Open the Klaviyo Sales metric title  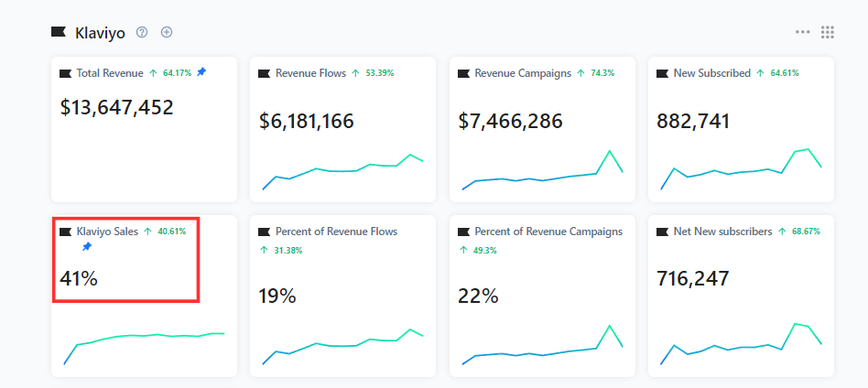click(107, 232)
